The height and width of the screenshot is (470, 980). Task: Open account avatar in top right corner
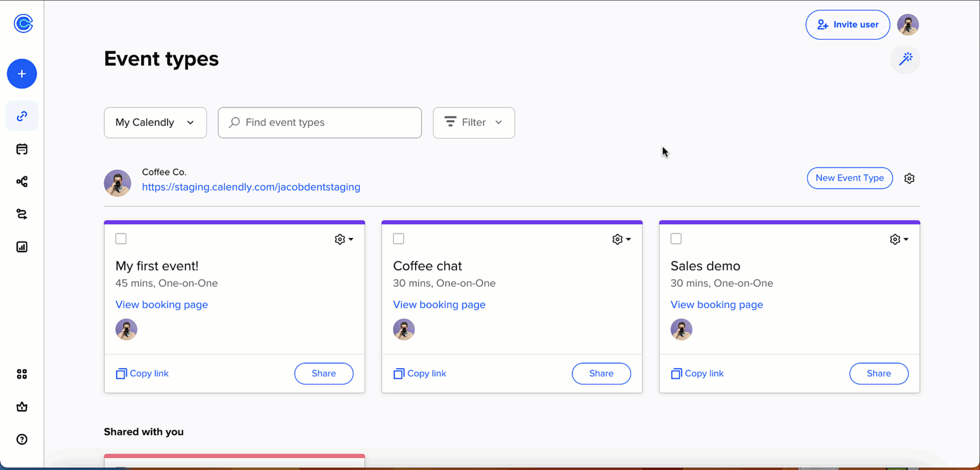pyautogui.click(x=908, y=24)
